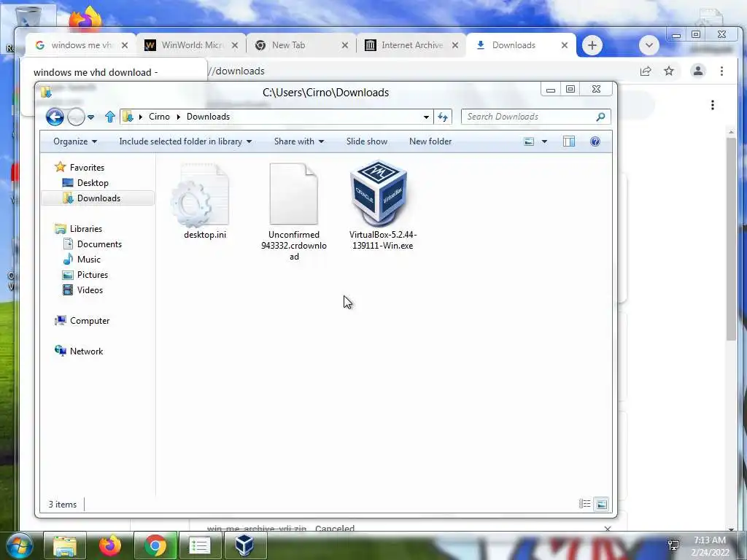Open File Explorer from the taskbar

point(65,545)
